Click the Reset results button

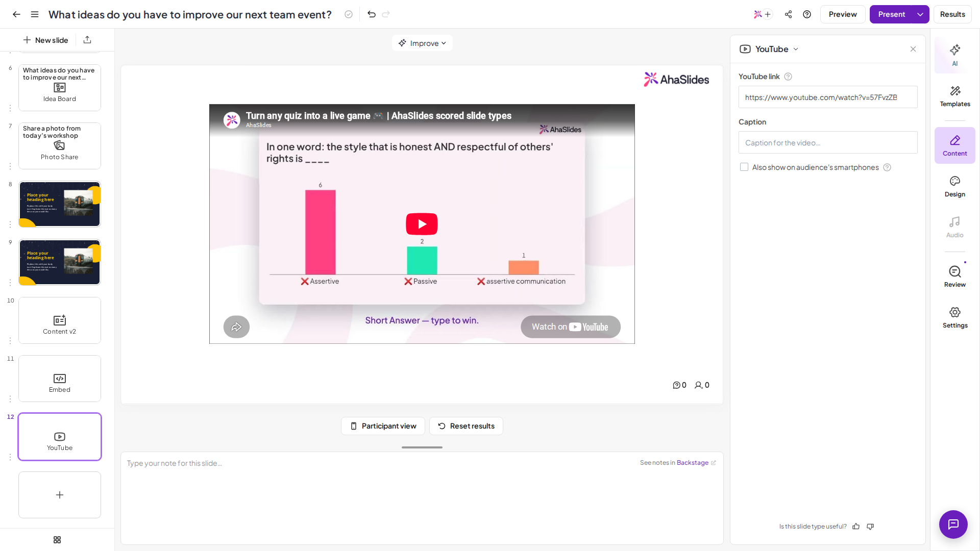[466, 426]
